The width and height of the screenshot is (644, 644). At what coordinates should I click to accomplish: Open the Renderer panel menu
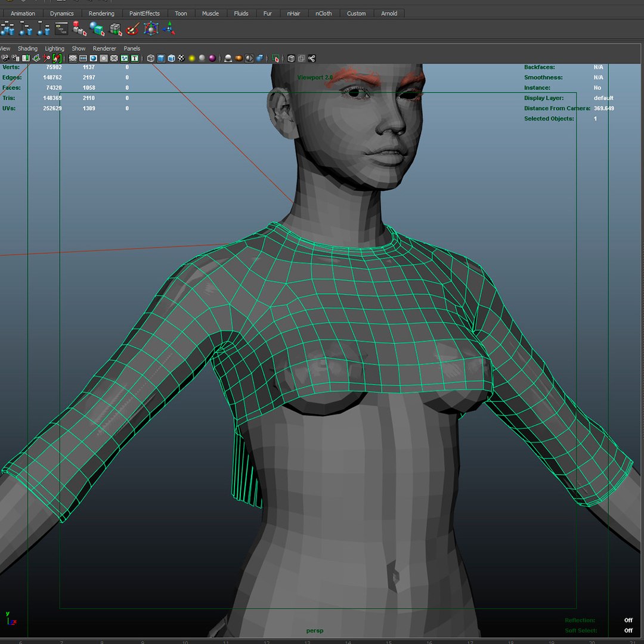(104, 48)
